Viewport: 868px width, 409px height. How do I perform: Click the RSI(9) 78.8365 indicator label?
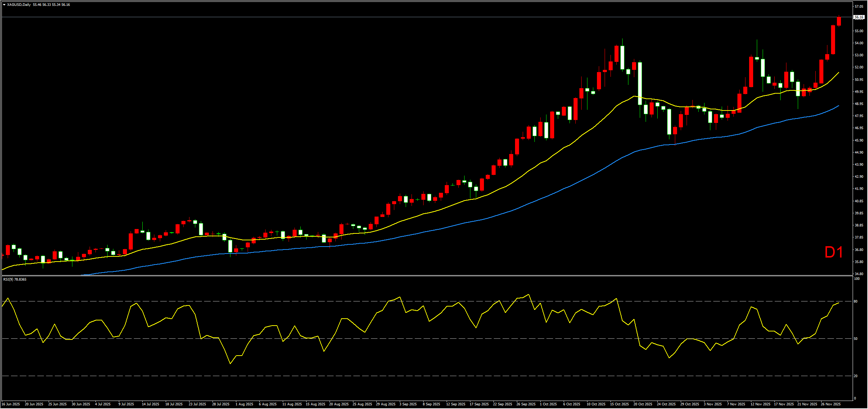(x=15, y=279)
